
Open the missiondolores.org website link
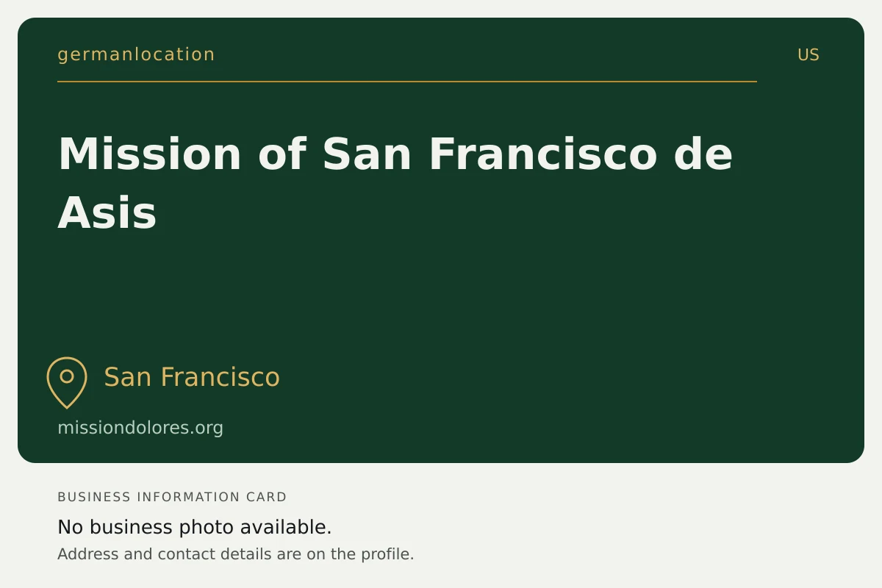(x=140, y=428)
